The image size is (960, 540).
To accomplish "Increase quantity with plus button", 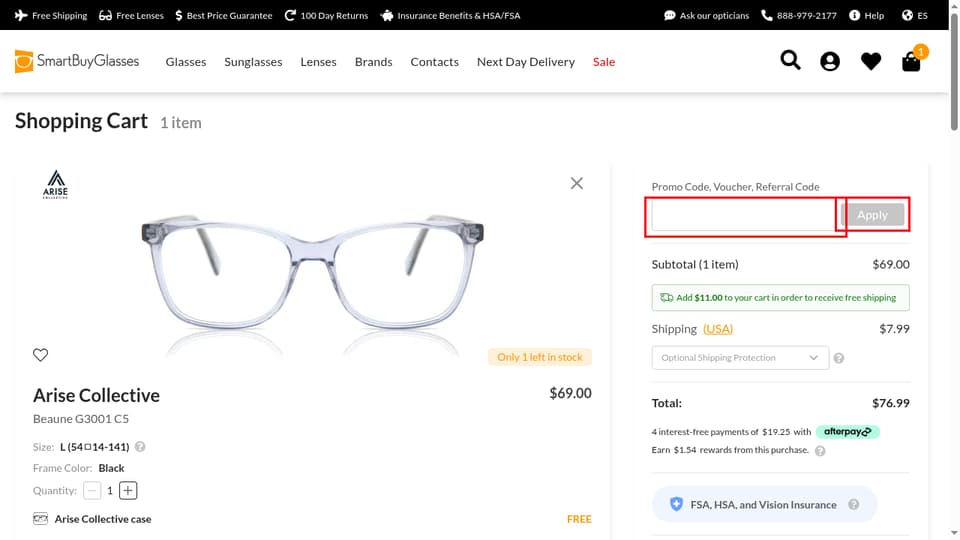I will (128, 490).
